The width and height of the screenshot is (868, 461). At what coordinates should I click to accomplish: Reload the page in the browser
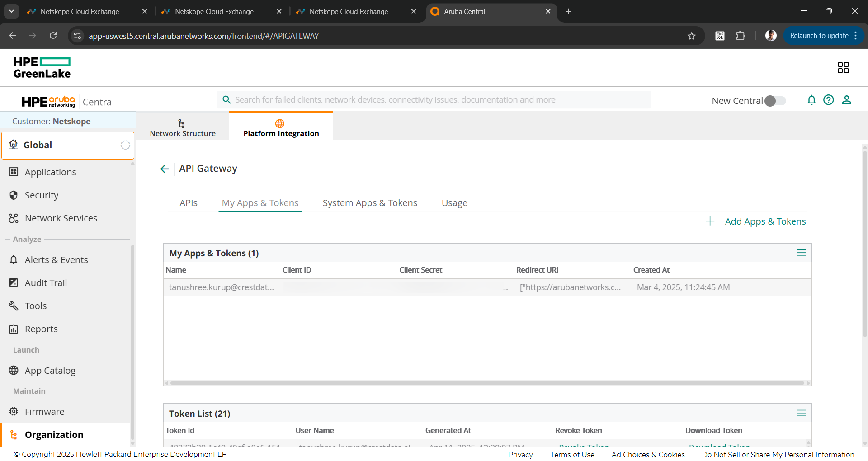pos(53,36)
